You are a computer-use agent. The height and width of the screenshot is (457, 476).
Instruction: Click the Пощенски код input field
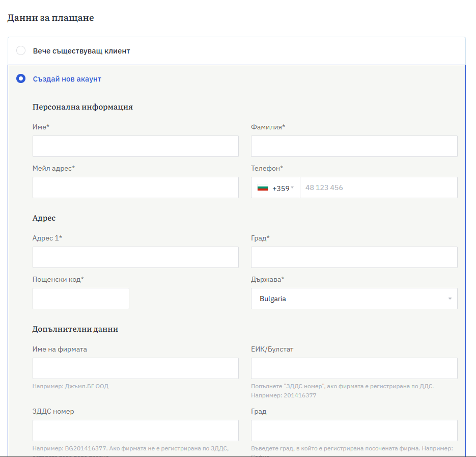point(80,299)
